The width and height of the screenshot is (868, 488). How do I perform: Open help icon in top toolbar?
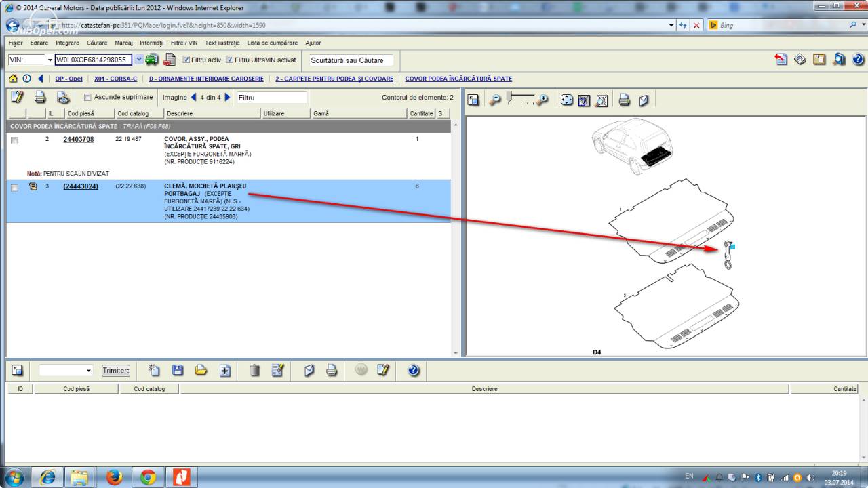(858, 59)
